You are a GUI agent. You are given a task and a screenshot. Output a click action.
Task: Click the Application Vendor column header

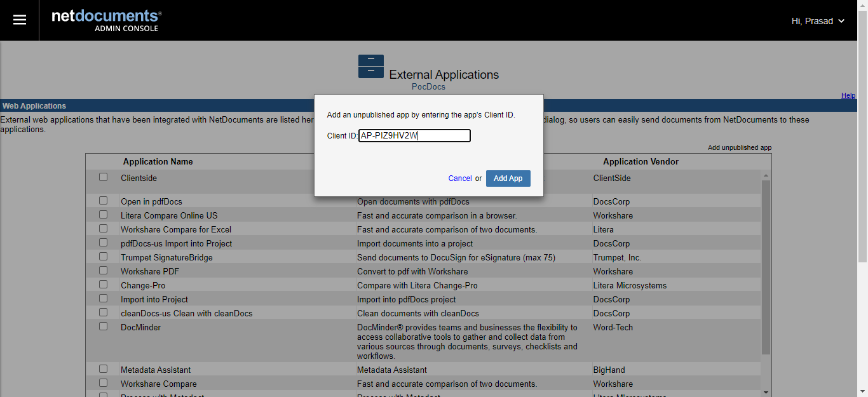pyautogui.click(x=641, y=162)
